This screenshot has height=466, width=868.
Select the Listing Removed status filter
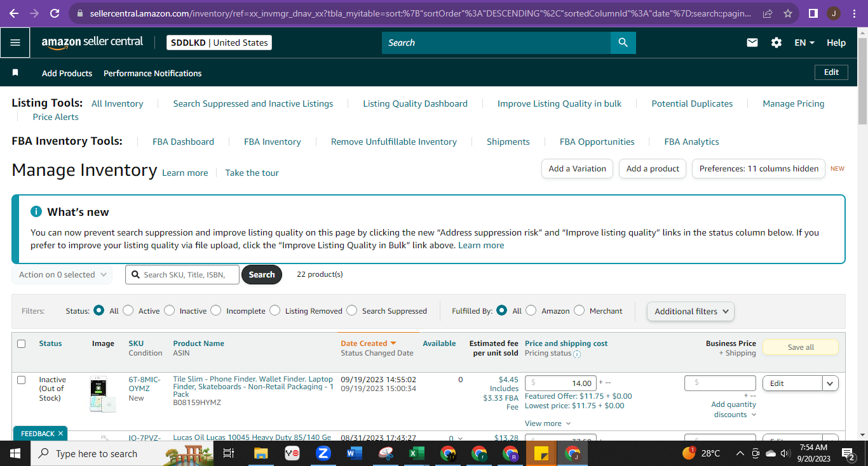(275, 310)
